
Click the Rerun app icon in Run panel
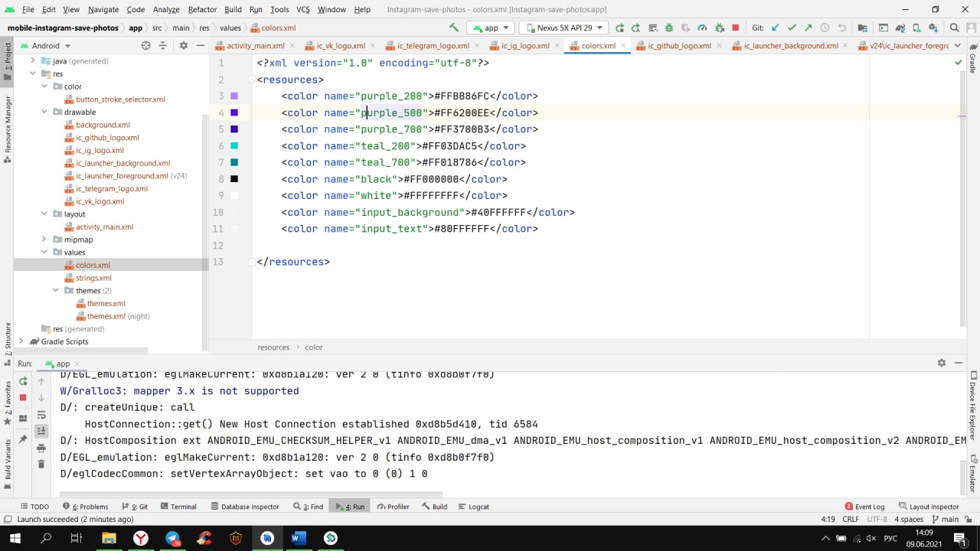(x=23, y=381)
